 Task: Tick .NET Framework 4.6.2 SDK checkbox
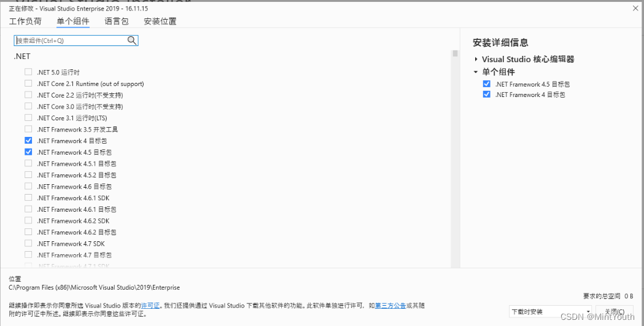coord(28,220)
